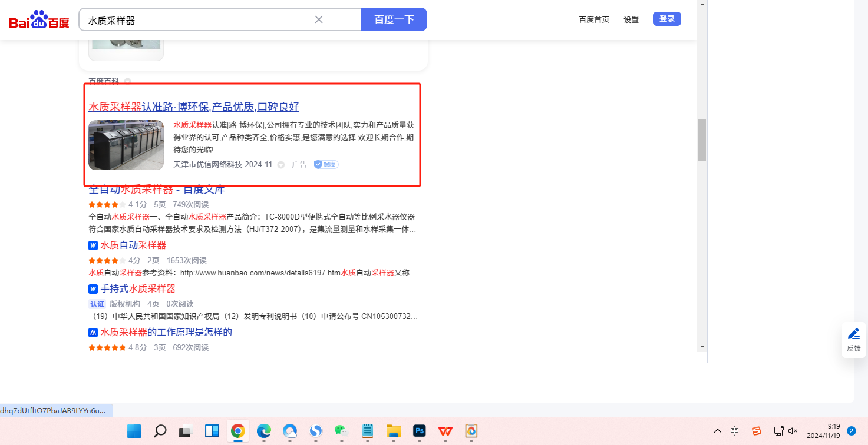Toggle the 中 Chinese input mode indicator
This screenshot has width=868, height=445.
(x=734, y=431)
